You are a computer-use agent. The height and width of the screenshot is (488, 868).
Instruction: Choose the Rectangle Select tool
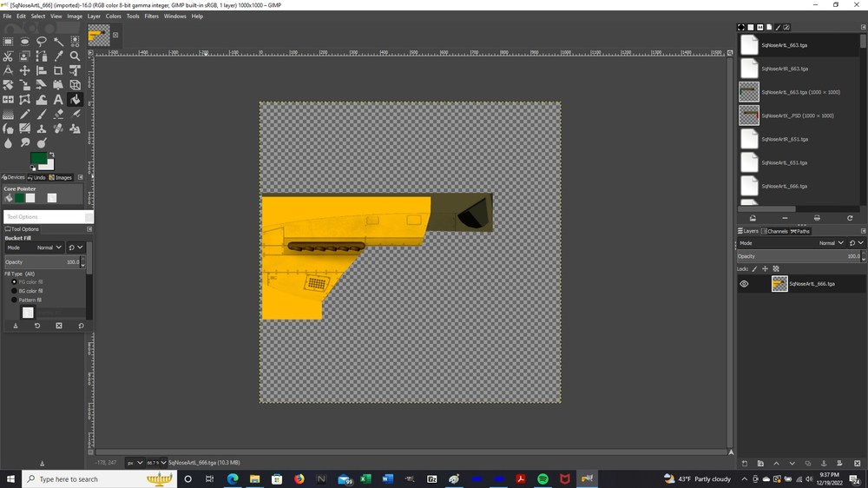(x=8, y=42)
